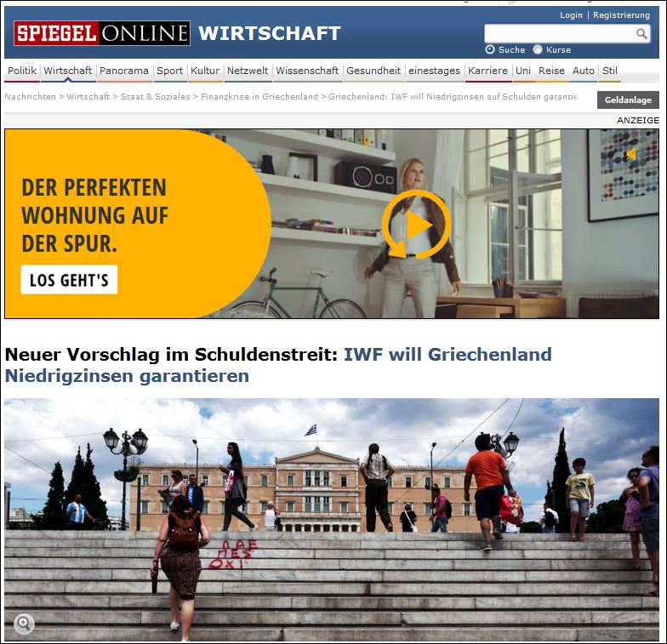667x644 pixels.
Task: Click the Staat & Soziales breadcrumb
Action: pyautogui.click(x=155, y=97)
